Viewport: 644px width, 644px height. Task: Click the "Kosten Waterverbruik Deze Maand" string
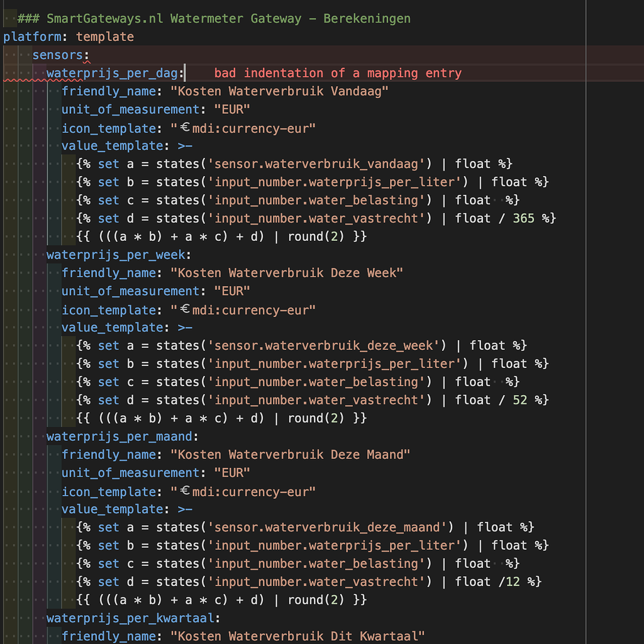click(291, 454)
